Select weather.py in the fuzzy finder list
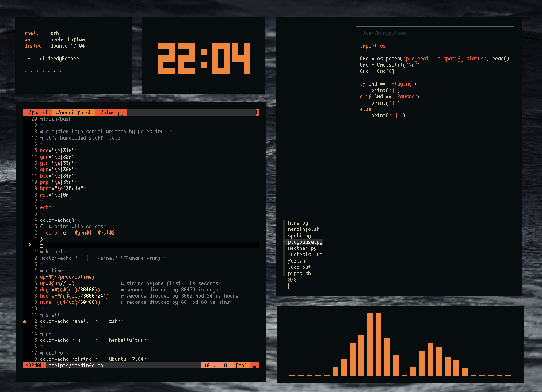The image size is (542, 392). pos(303,248)
